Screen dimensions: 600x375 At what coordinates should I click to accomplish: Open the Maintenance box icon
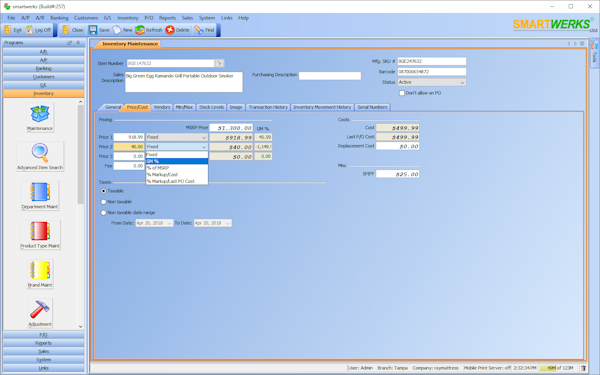pos(40,114)
